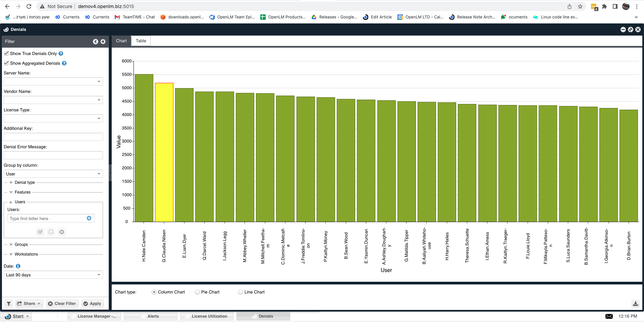Click the add user plus icon
The width and height of the screenshot is (644, 322).
pyautogui.click(x=89, y=218)
